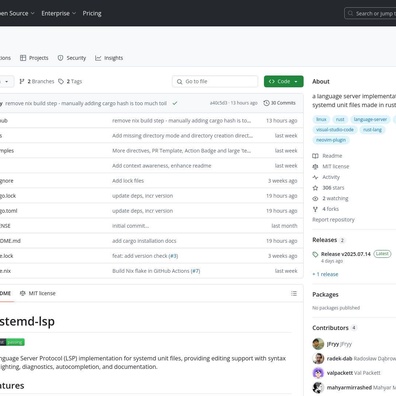396x396 pixels.
Task: Focus the Search or jump to field
Action: click(x=370, y=13)
